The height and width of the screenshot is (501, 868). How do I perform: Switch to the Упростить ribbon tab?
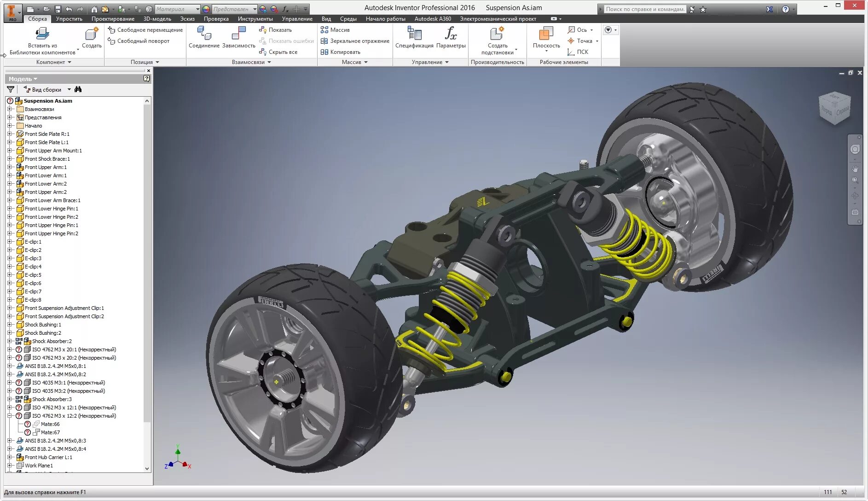[x=69, y=19]
